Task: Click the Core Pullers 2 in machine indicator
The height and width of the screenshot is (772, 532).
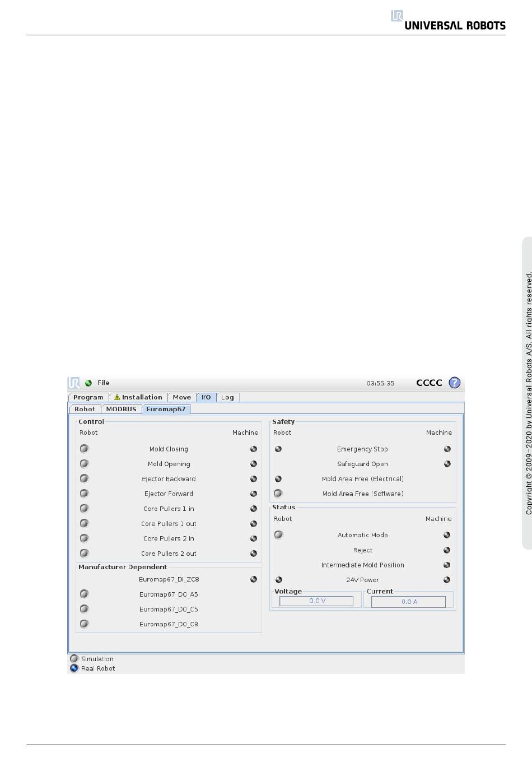Action: 254,538
